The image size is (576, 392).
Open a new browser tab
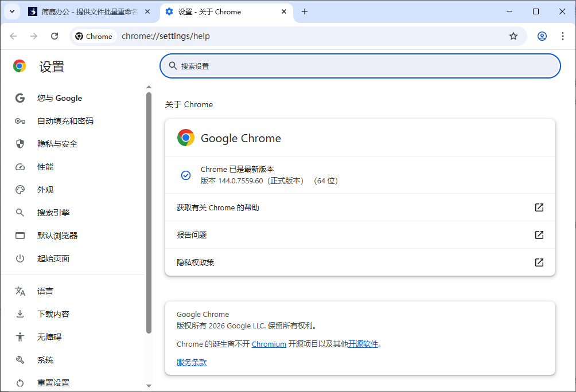(x=304, y=11)
